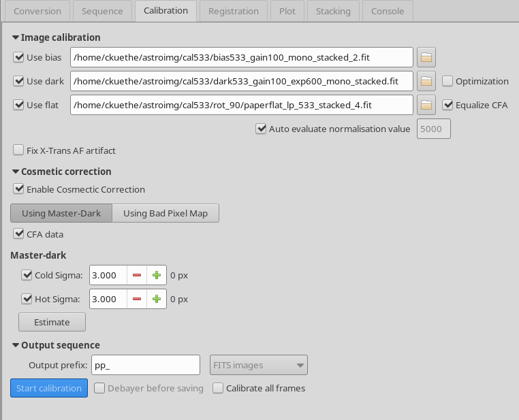519x420 pixels.
Task: Decrease Hot Sigma with minus icon
Action: pos(137,299)
